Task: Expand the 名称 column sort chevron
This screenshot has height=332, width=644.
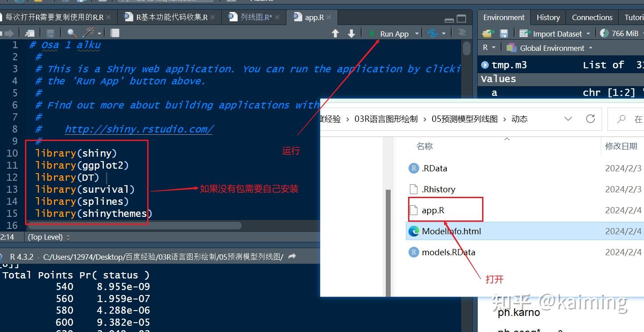Action: click(x=507, y=140)
